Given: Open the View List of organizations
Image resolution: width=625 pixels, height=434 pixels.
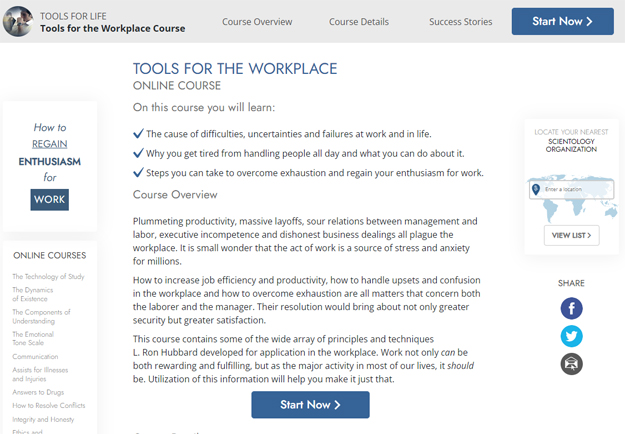Looking at the screenshot, I should click(x=571, y=236).
